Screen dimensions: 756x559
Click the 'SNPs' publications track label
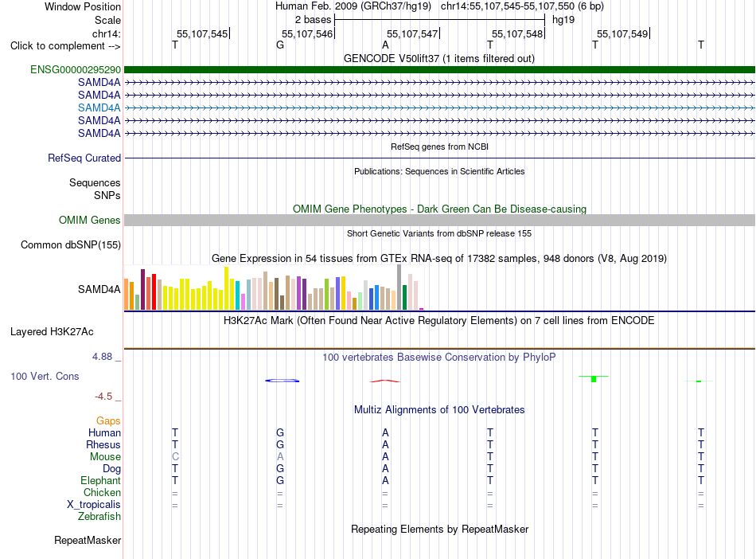[x=107, y=195]
